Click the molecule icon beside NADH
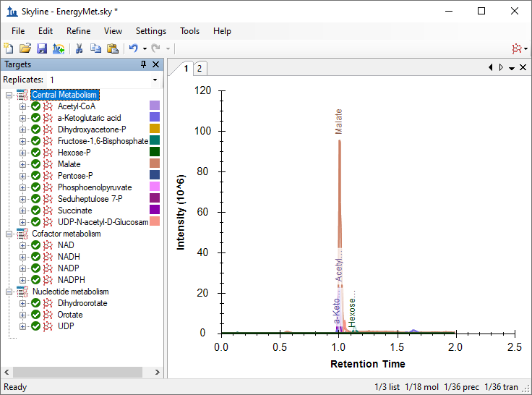The width and height of the screenshot is (532, 395). (x=48, y=257)
